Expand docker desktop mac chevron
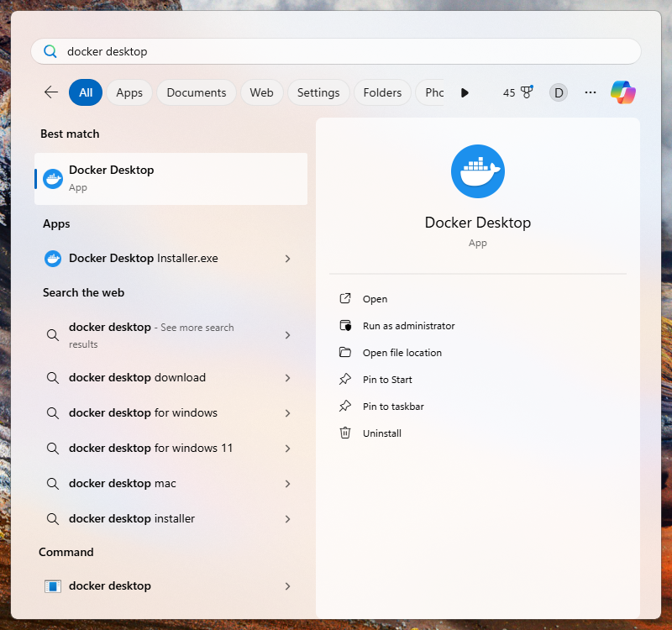 (x=287, y=484)
